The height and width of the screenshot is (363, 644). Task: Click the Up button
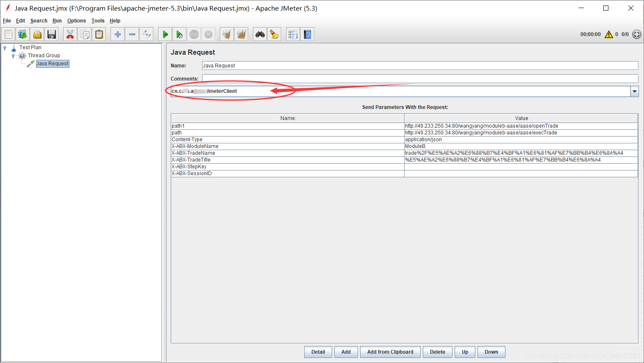[x=465, y=352]
